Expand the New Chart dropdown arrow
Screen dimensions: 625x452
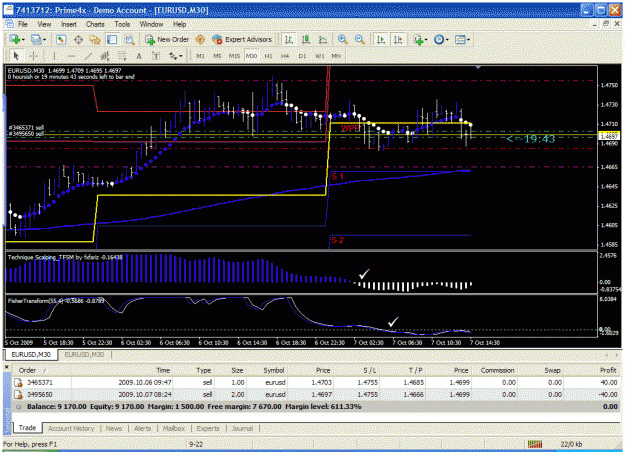point(23,40)
